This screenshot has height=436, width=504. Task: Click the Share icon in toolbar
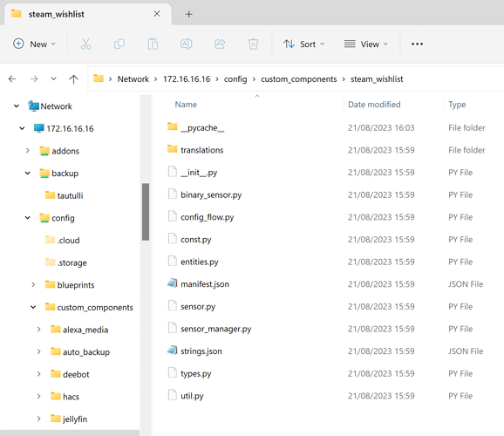pos(220,44)
